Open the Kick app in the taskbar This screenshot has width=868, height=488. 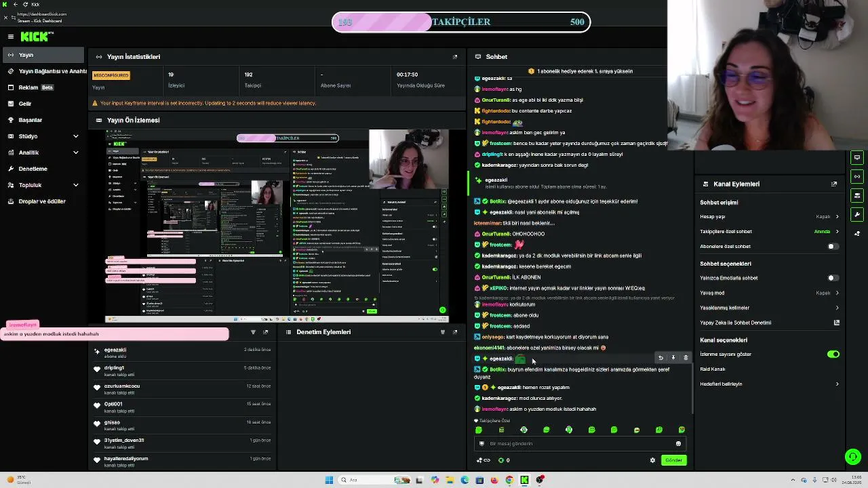(524, 480)
